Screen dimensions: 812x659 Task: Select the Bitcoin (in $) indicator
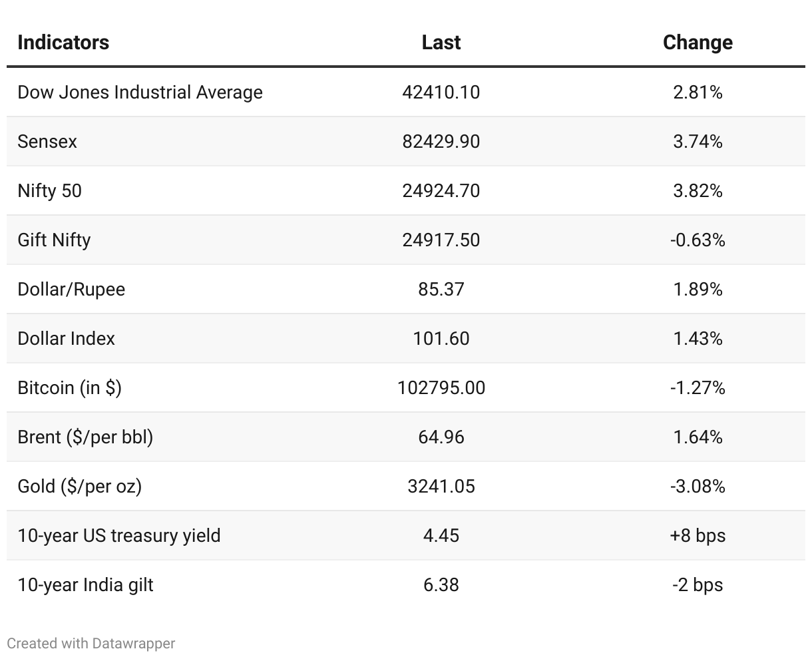point(69,387)
